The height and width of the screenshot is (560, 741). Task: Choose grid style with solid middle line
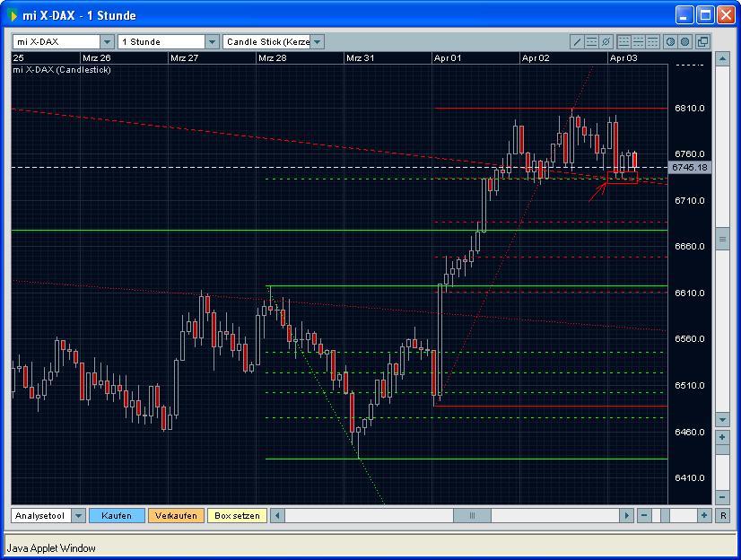point(638,41)
